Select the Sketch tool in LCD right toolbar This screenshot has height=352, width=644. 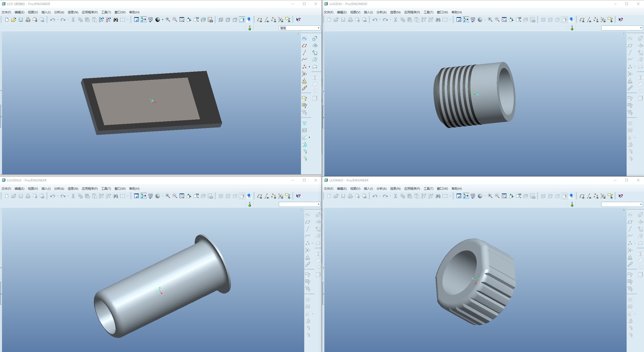tap(304, 39)
